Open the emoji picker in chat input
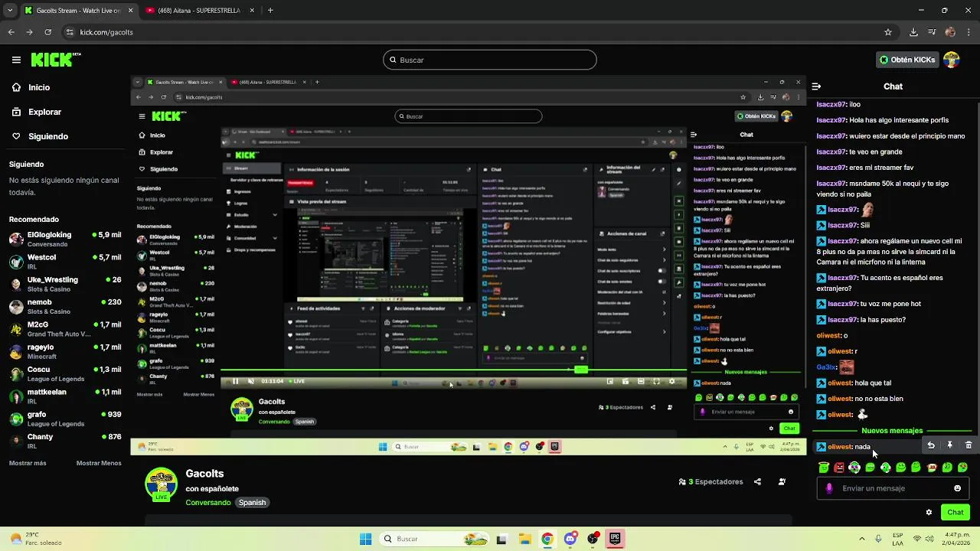980x551 pixels. click(x=957, y=488)
